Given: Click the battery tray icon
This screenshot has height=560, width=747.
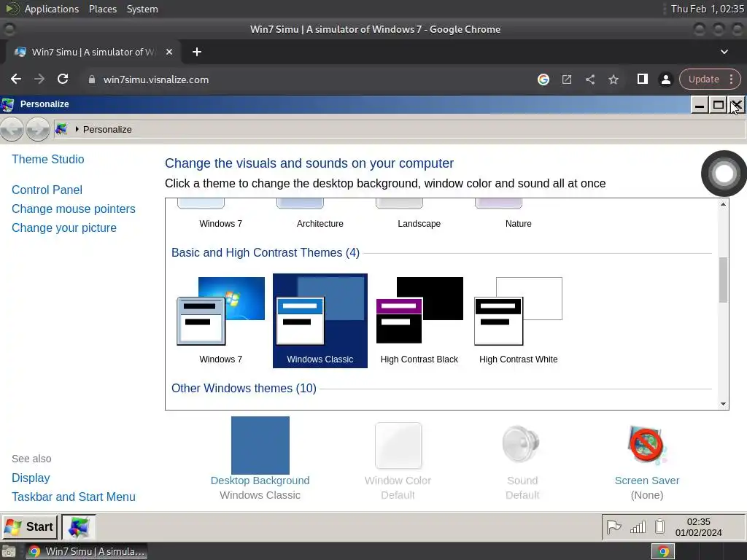Looking at the screenshot, I should [659, 526].
